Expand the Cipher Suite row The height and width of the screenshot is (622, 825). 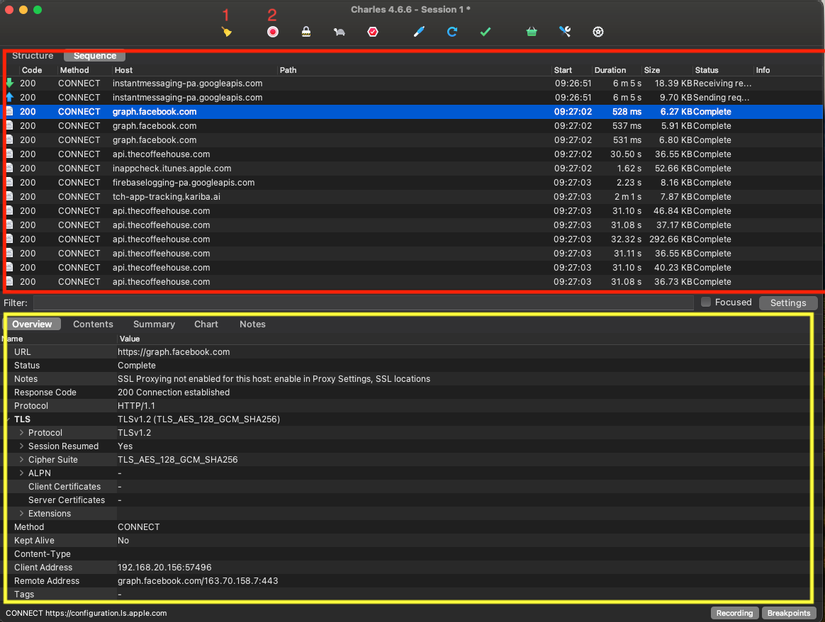pos(20,460)
